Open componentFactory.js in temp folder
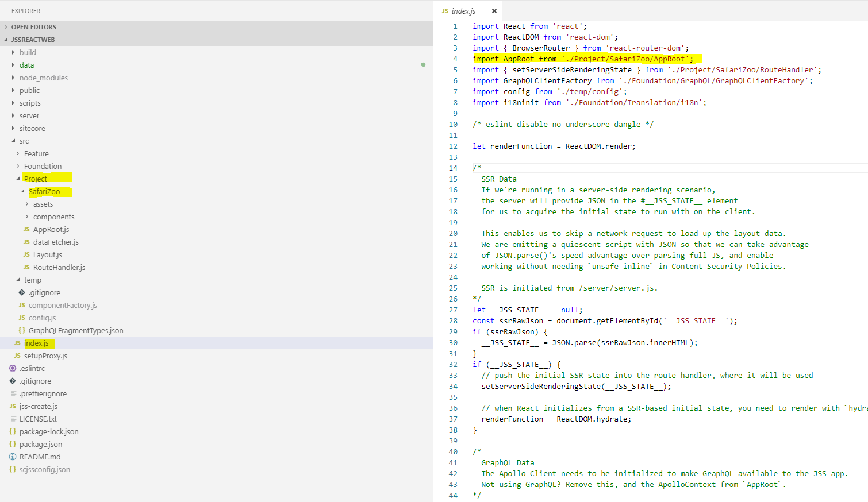The width and height of the screenshot is (868, 502). coord(63,305)
